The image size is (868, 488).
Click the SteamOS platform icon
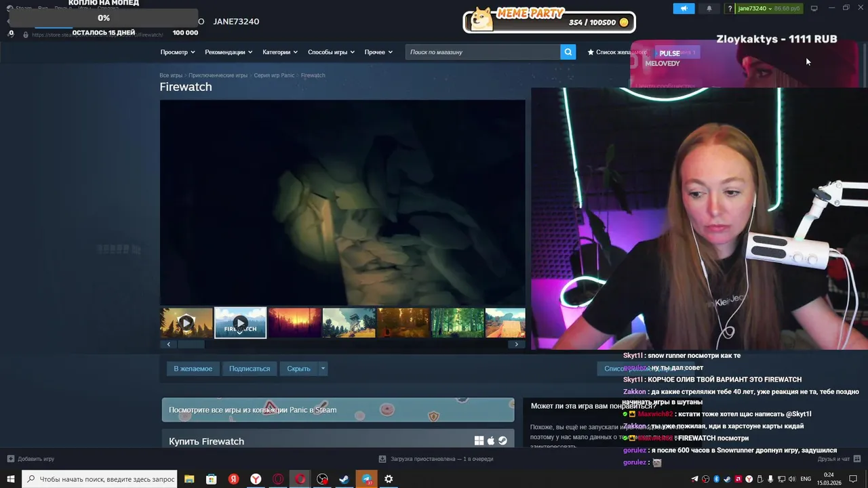click(x=502, y=441)
